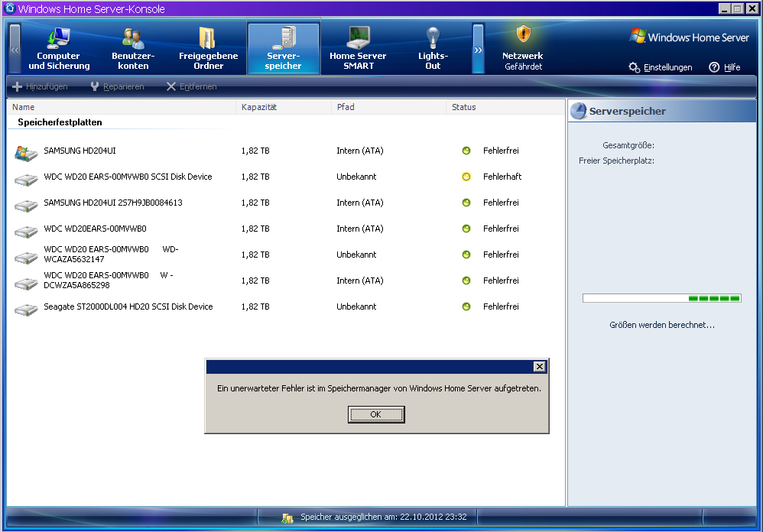This screenshot has height=532, width=763.
Task: Click the Einstellungen gear icon
Action: (x=634, y=67)
